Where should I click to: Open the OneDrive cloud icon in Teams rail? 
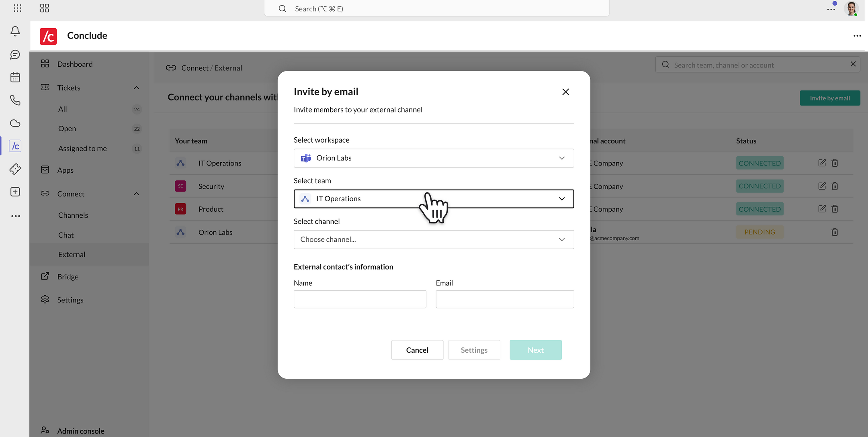(x=15, y=123)
